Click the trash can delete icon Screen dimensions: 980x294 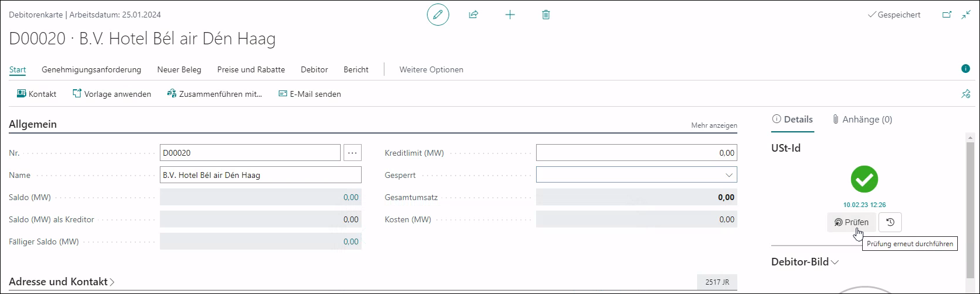pyautogui.click(x=546, y=15)
